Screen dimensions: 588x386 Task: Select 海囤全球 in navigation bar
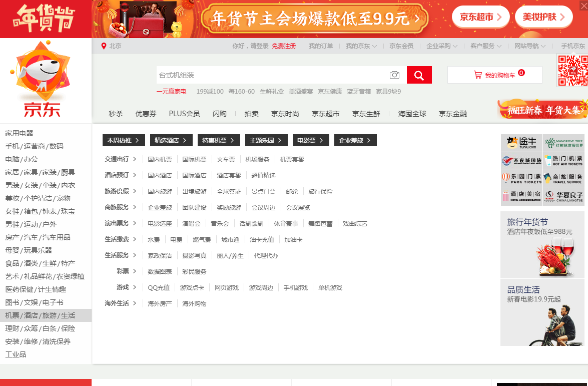412,114
